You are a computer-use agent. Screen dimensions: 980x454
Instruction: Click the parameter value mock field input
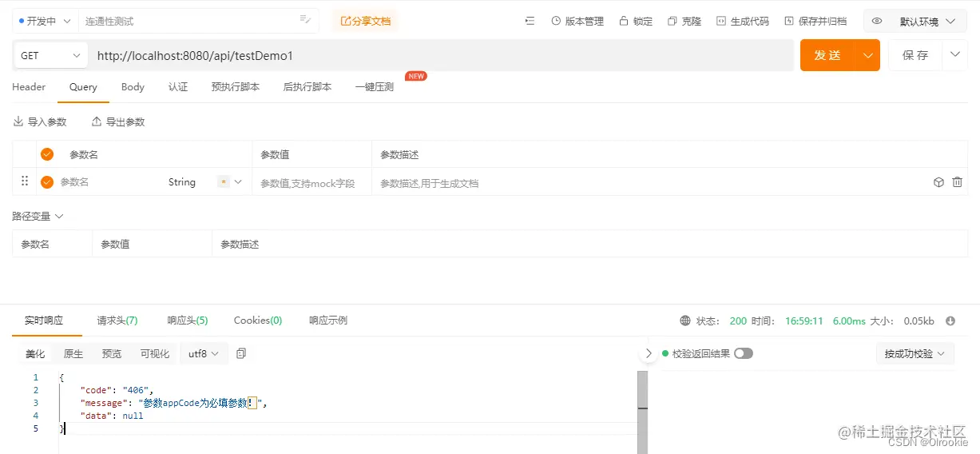[312, 183]
